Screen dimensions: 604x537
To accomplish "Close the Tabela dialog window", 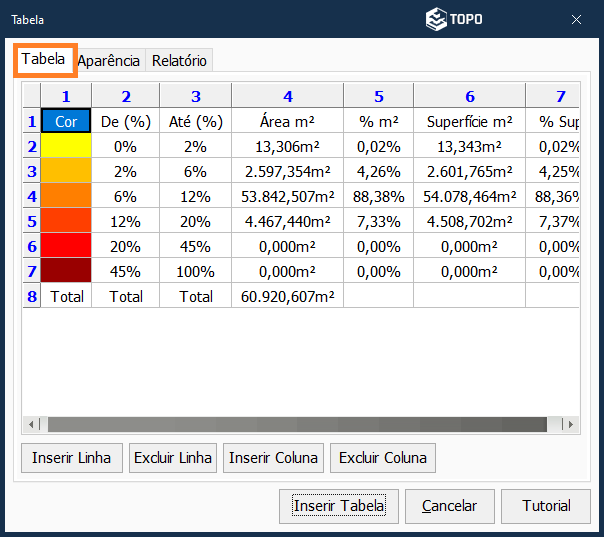I will point(576,20).
